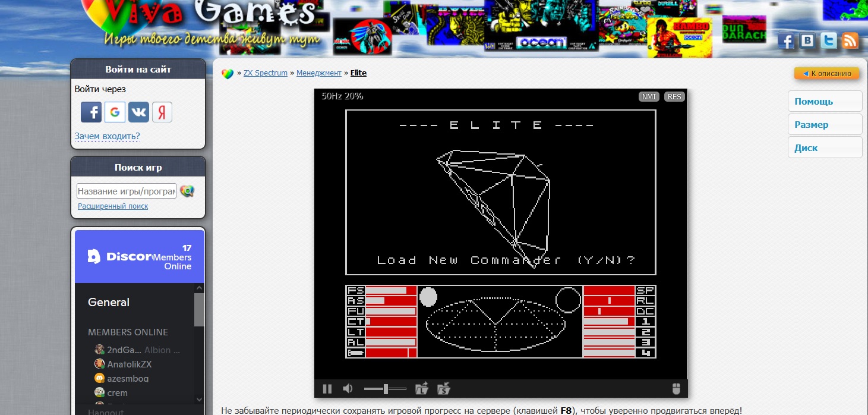
Task: Toggle mouse capture icon in emulator bar
Action: [x=676, y=389]
